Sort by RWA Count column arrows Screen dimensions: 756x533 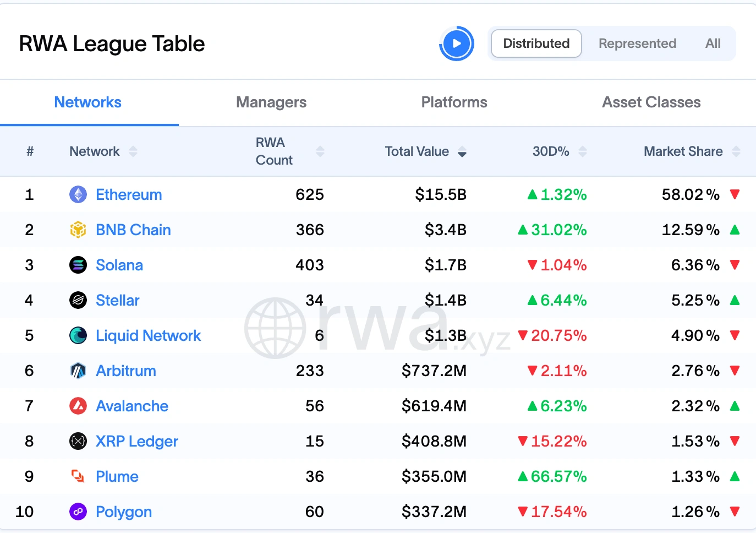[320, 151]
